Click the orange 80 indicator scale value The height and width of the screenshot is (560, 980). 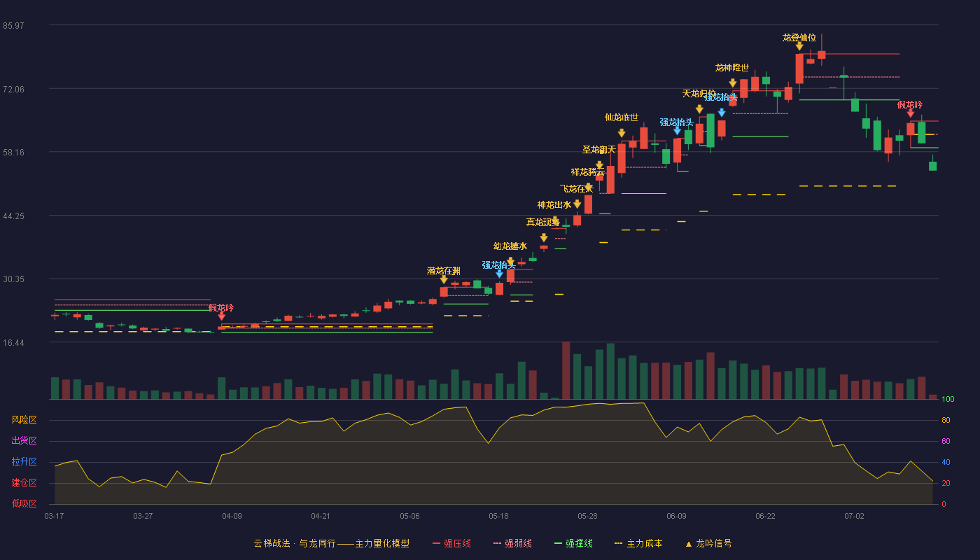pyautogui.click(x=946, y=421)
